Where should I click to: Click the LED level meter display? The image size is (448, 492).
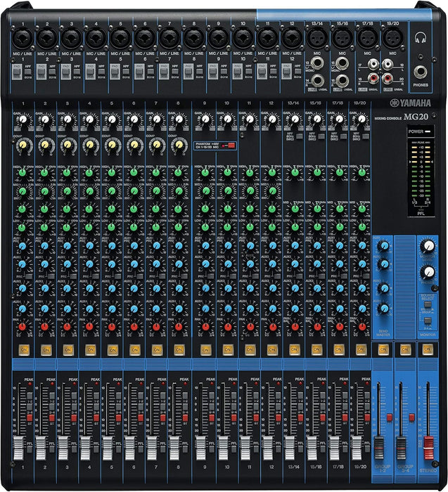422,177
